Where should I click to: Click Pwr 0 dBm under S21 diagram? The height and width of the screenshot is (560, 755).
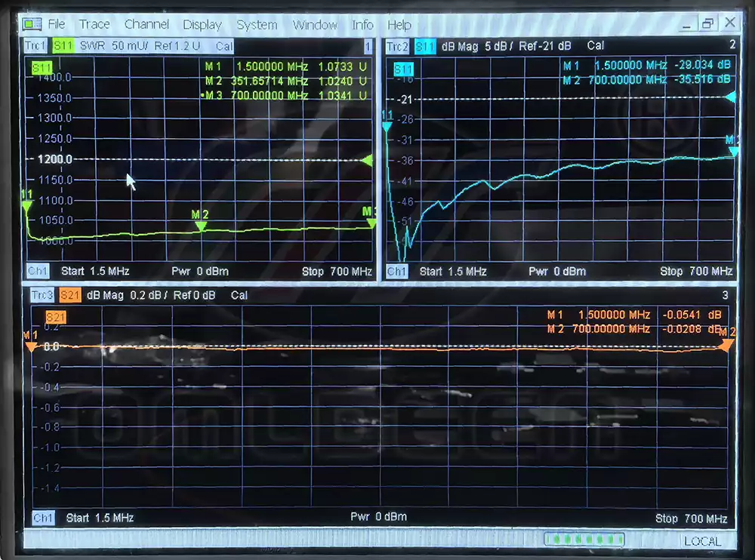(x=378, y=517)
